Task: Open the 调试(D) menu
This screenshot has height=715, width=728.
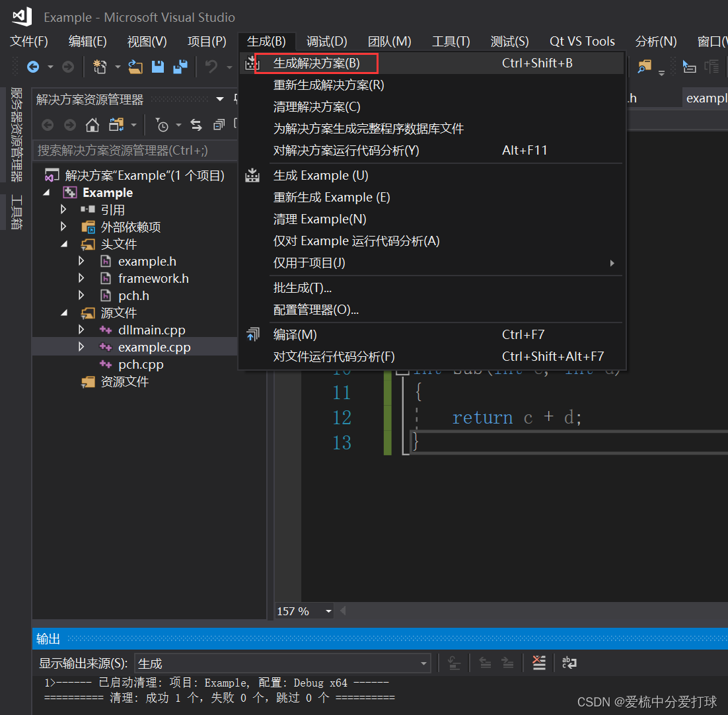Action: pos(326,41)
